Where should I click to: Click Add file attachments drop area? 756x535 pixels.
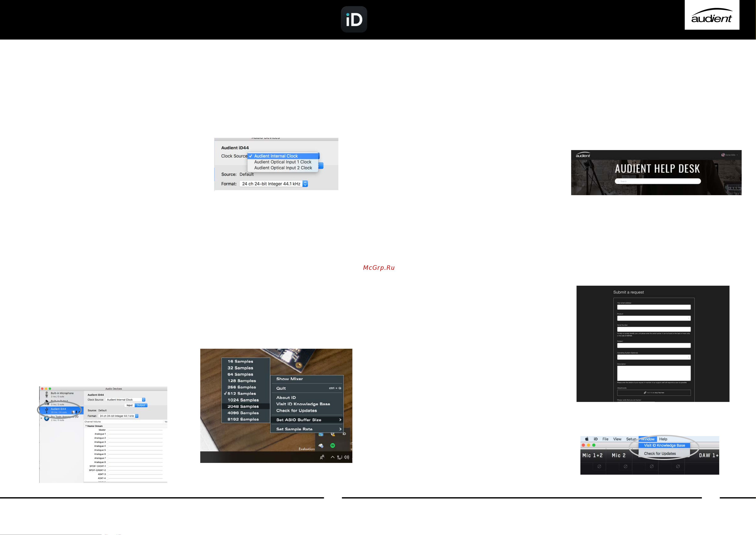point(654,393)
